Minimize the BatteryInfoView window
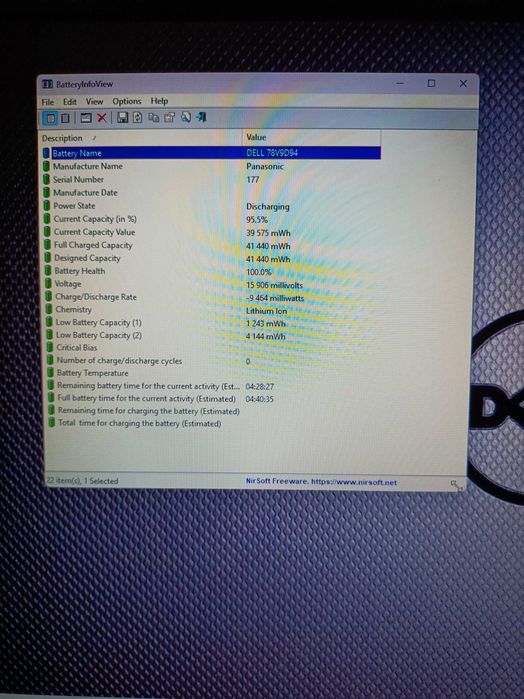 pyautogui.click(x=400, y=83)
